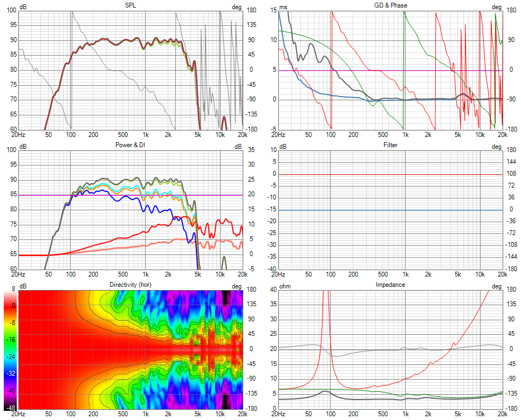Click the 144 deg tick on Filter chart

tap(512, 162)
